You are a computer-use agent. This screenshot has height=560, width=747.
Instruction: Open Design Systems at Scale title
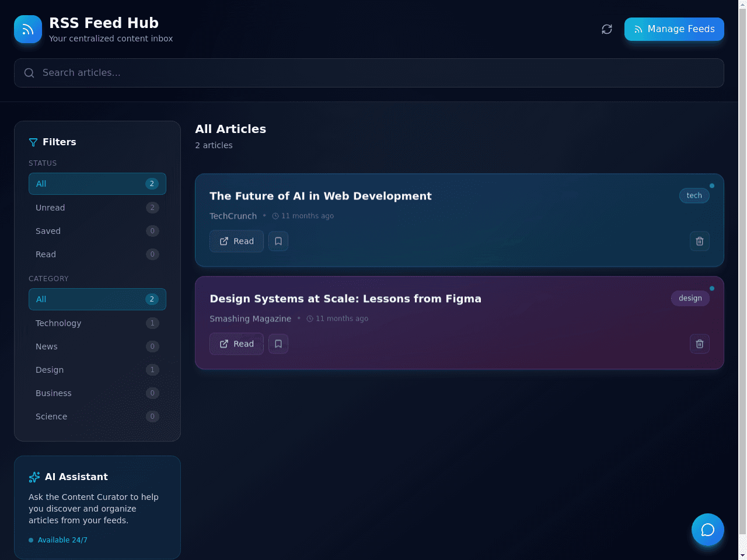(345, 299)
